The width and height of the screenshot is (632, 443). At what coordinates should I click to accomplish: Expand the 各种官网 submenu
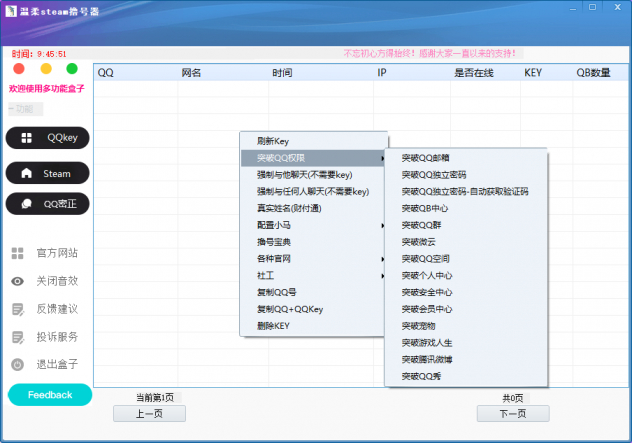point(313,259)
